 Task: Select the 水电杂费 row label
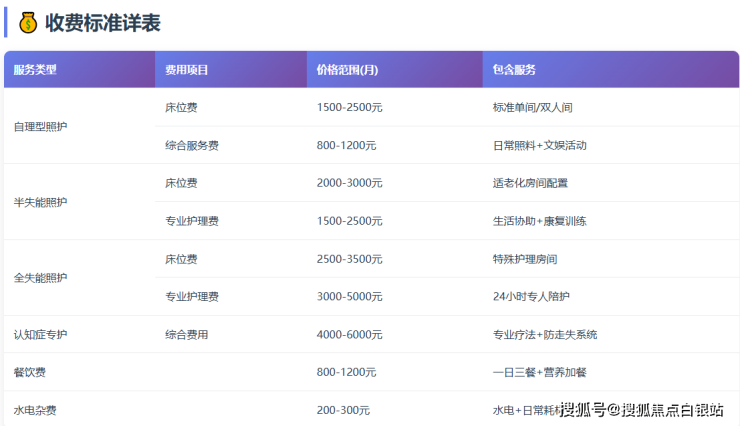point(35,410)
